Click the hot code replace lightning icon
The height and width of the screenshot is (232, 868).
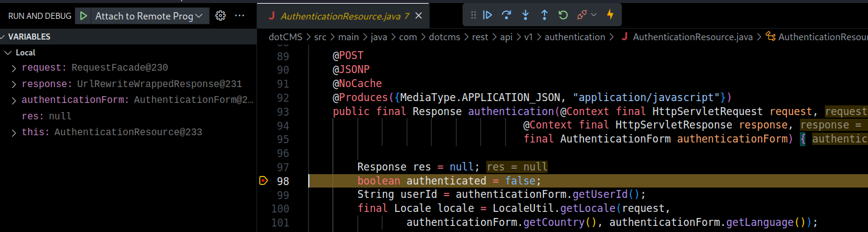coord(610,15)
